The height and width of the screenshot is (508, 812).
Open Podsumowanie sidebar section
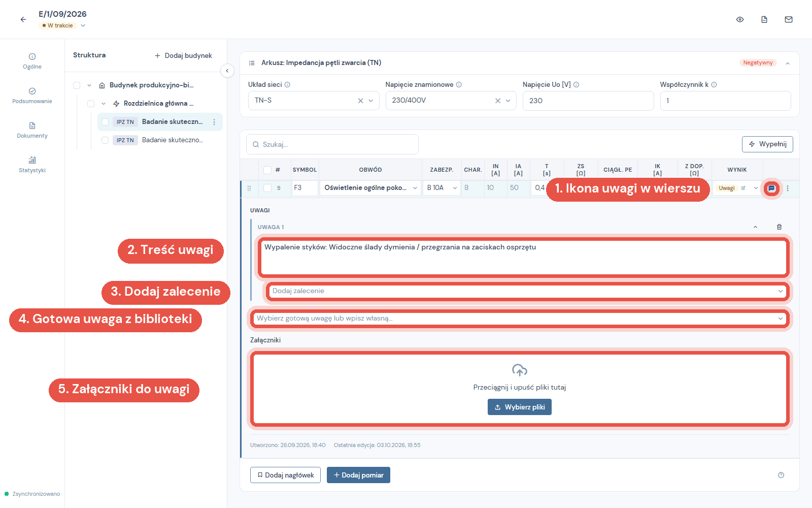pyautogui.click(x=32, y=96)
